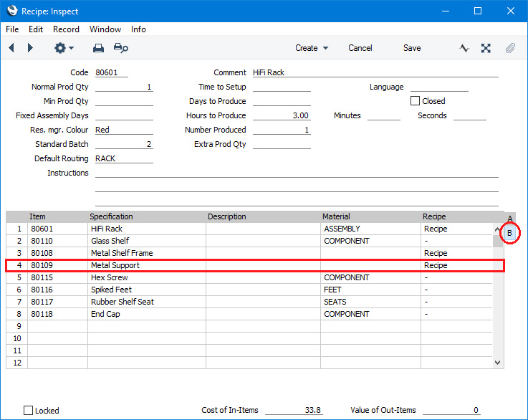Viewport: 528px width, 420px height.
Task: Save the recipe record
Action: coord(412,48)
